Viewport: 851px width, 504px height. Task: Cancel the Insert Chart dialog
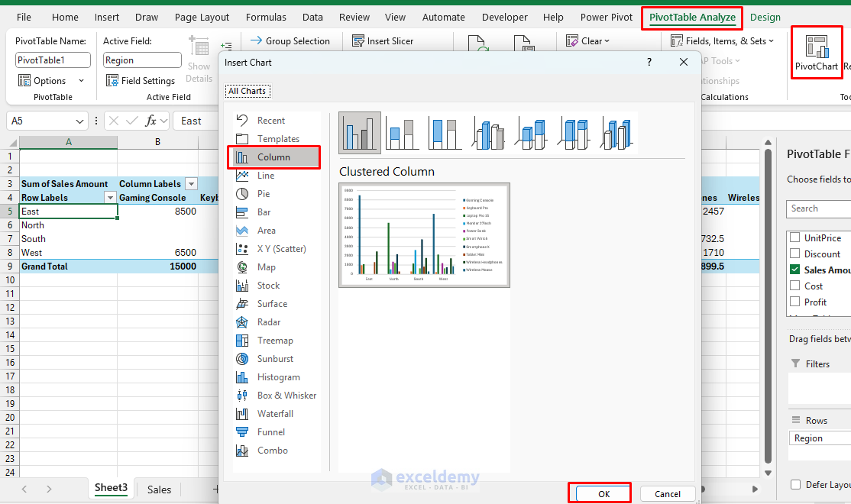tap(667, 493)
